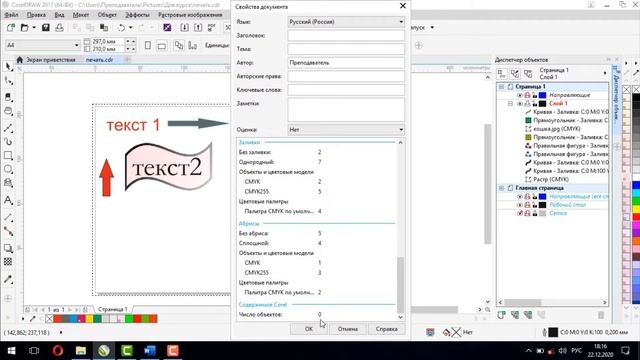Collapse the Слой 1 tree node

click(x=510, y=104)
